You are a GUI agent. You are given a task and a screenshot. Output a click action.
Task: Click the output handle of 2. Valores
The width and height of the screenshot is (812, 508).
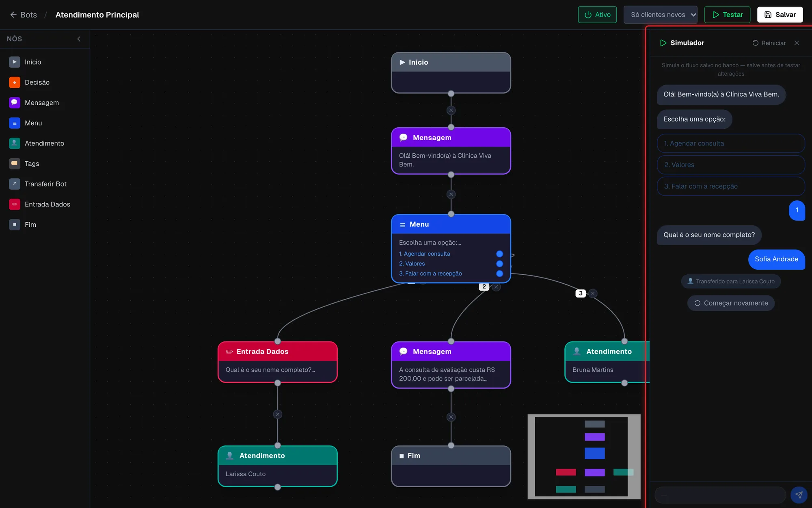pos(499,264)
